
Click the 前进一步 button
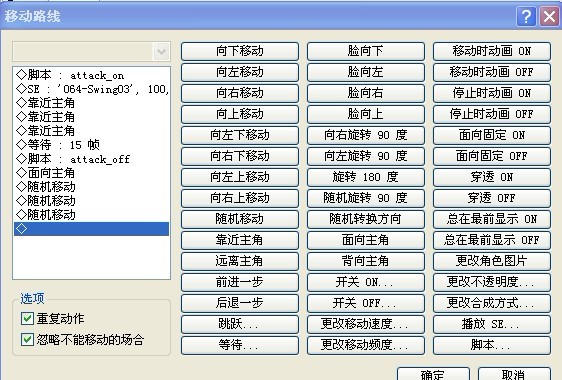pos(240,282)
